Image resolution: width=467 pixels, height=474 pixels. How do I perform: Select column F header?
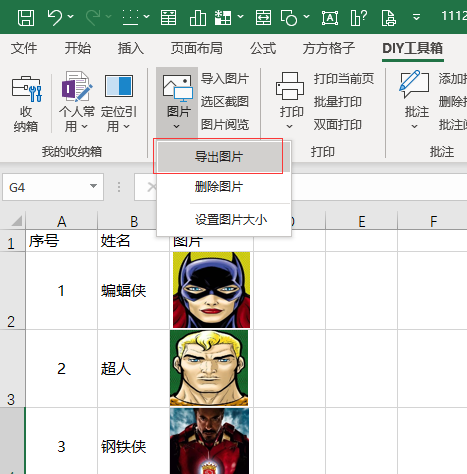[x=433, y=221]
